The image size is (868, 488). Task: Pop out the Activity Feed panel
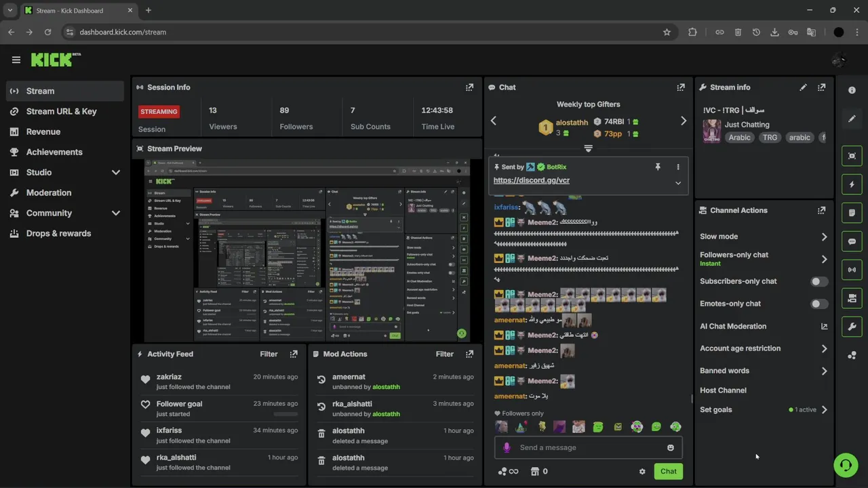click(294, 354)
